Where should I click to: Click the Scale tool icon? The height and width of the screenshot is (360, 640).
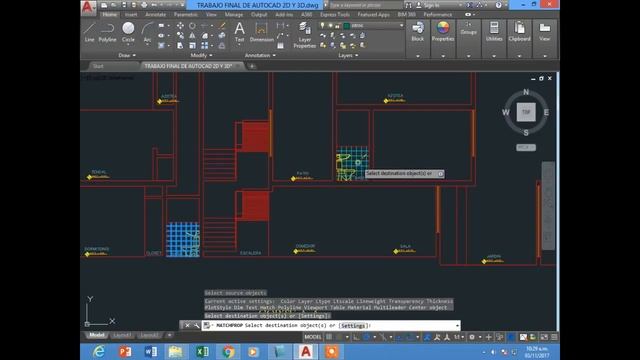click(192, 46)
